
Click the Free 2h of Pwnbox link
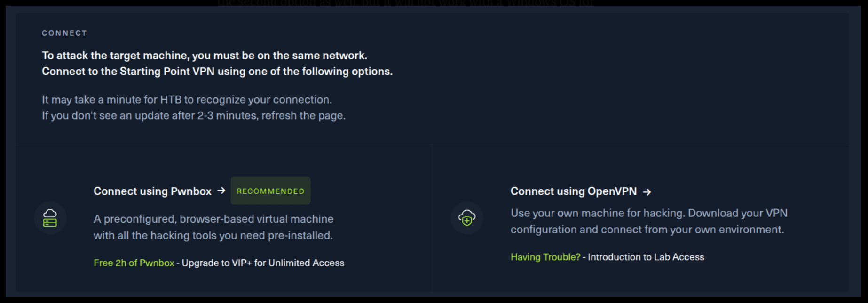pos(133,263)
